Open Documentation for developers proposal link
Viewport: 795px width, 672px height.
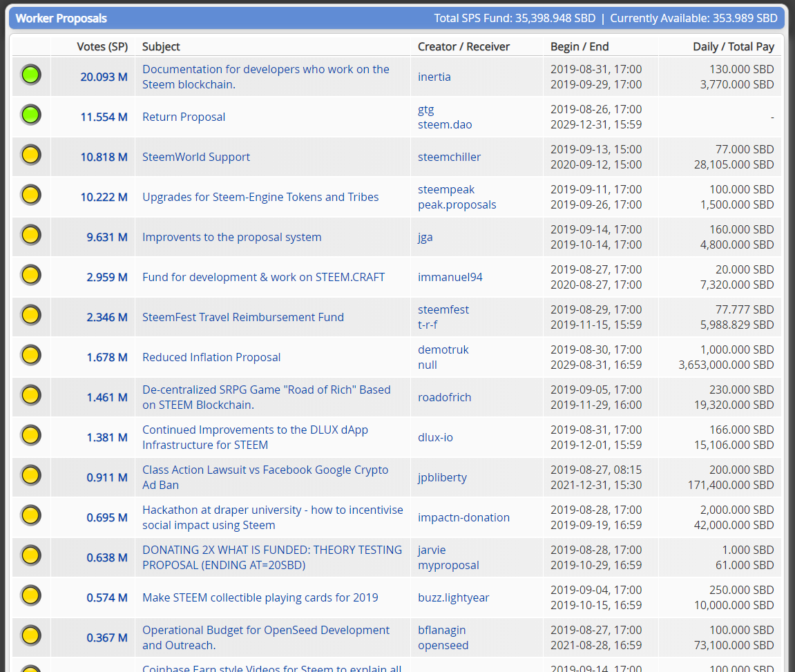tap(266, 77)
